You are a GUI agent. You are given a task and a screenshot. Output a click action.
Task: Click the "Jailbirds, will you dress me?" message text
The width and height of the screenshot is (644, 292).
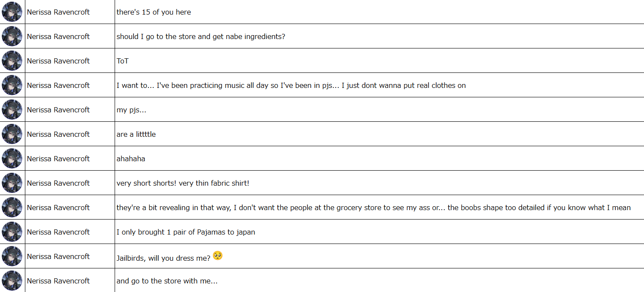[x=164, y=258]
